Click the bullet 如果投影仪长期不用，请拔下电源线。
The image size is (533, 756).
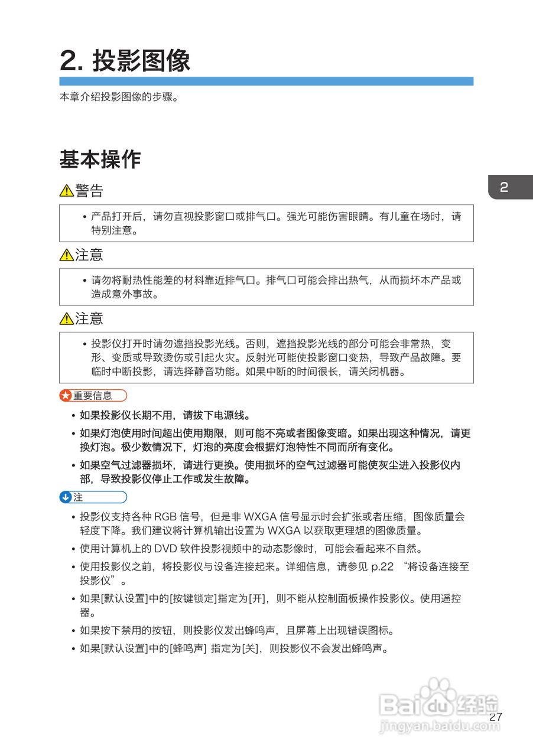coord(165,415)
